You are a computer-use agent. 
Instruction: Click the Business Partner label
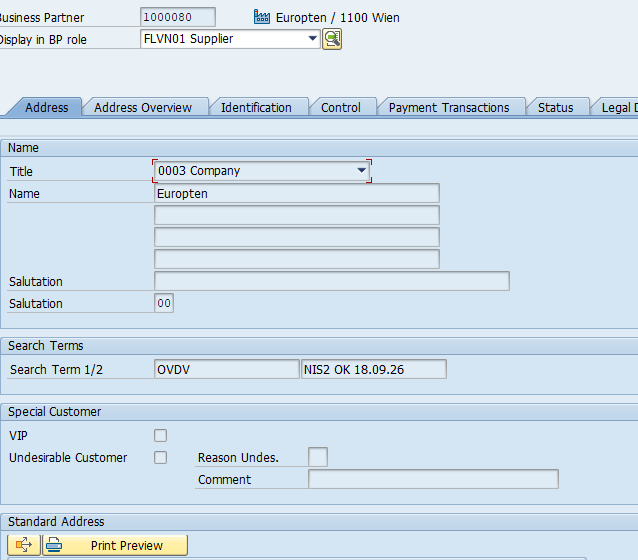(42, 18)
